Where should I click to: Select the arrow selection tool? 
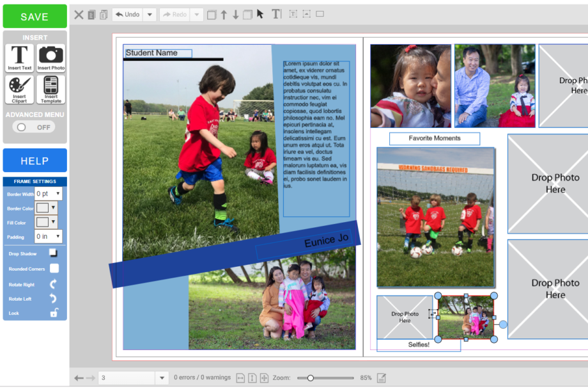pyautogui.click(x=261, y=14)
